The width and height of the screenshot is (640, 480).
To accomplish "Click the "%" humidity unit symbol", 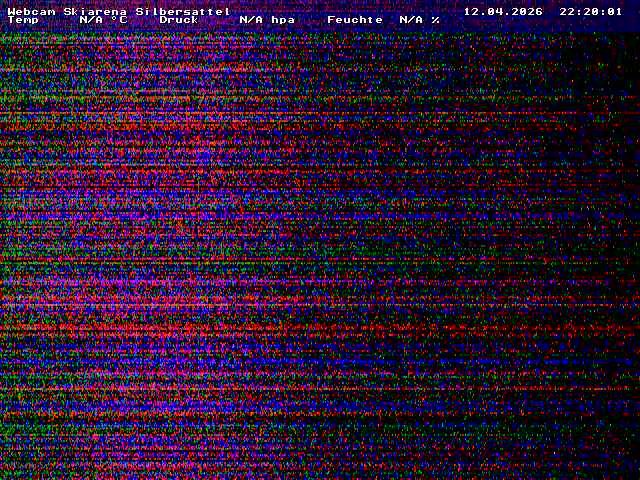I will (x=436, y=20).
